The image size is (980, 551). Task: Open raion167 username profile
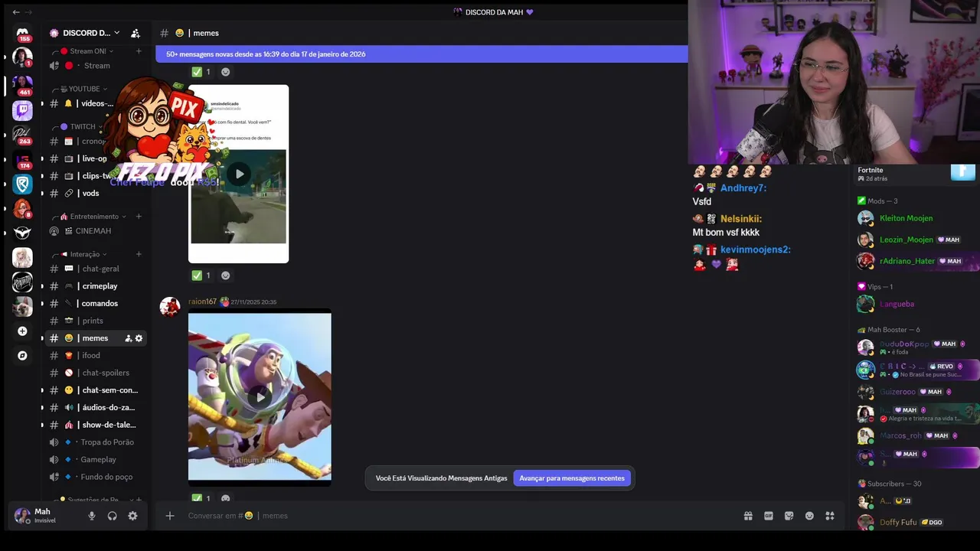(x=203, y=302)
